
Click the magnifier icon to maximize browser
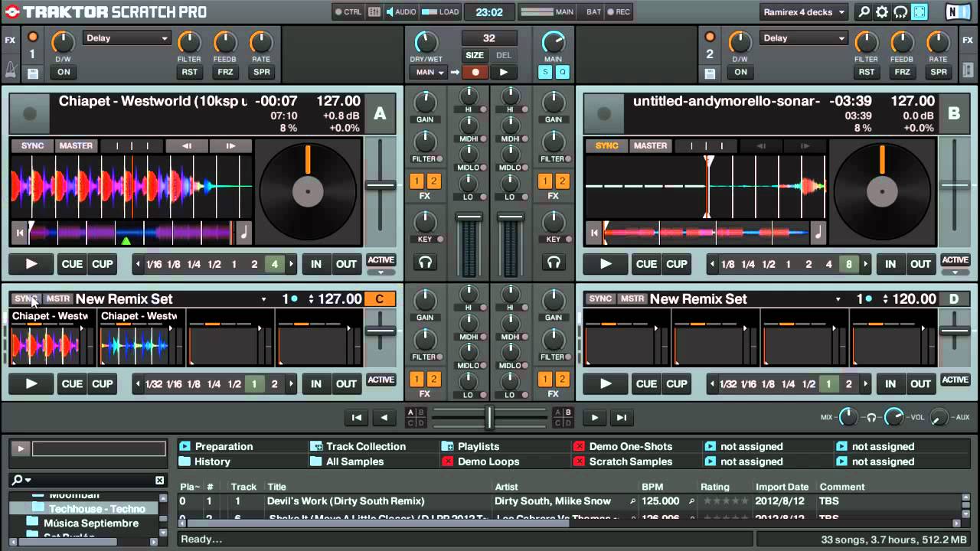pos(864,11)
